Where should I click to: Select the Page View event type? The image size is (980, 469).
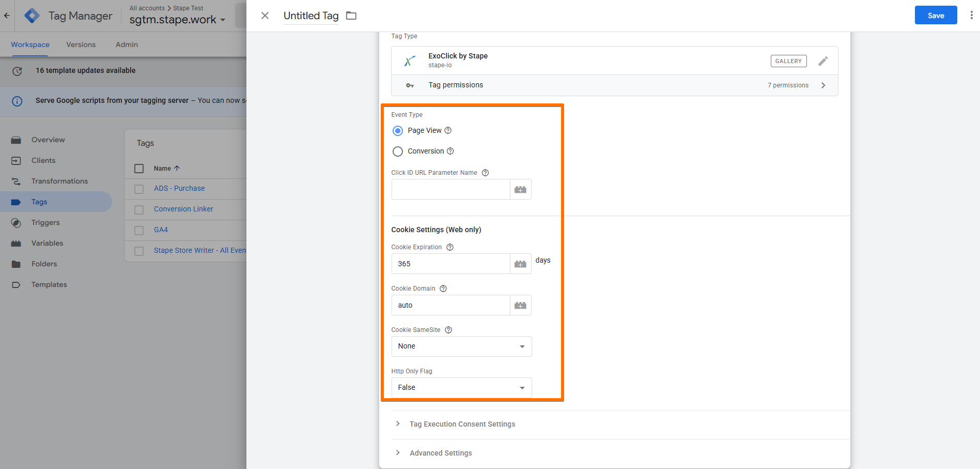click(398, 131)
